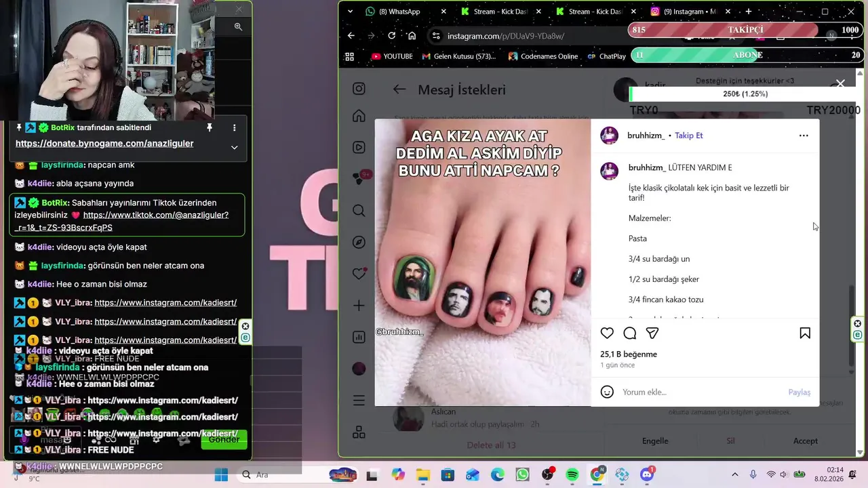This screenshot has height=488, width=868.
Task: Switch to the Instagram browser tab
Action: pyautogui.click(x=691, y=12)
